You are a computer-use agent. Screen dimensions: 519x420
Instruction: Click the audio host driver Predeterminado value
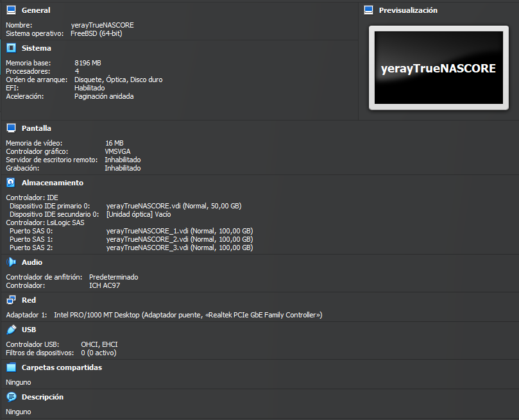point(114,277)
